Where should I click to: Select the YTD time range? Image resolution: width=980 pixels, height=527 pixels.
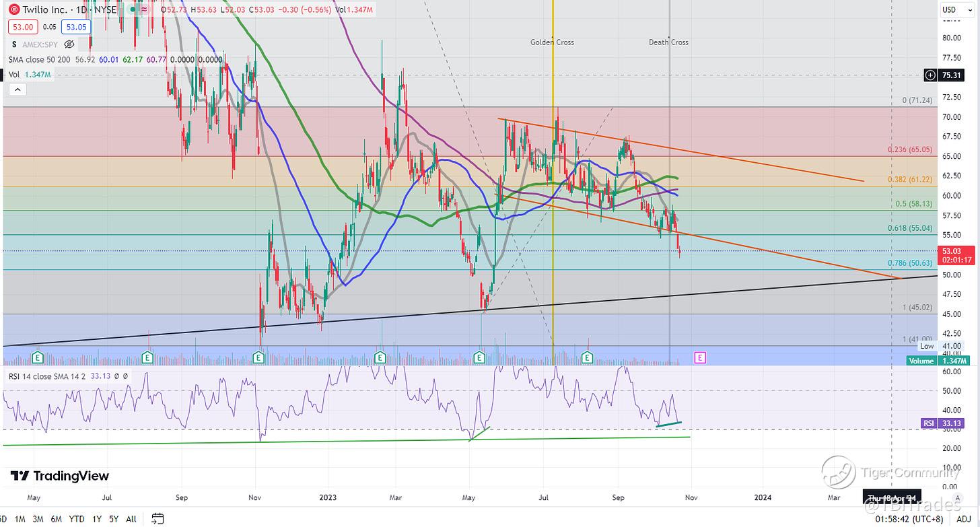click(77, 519)
